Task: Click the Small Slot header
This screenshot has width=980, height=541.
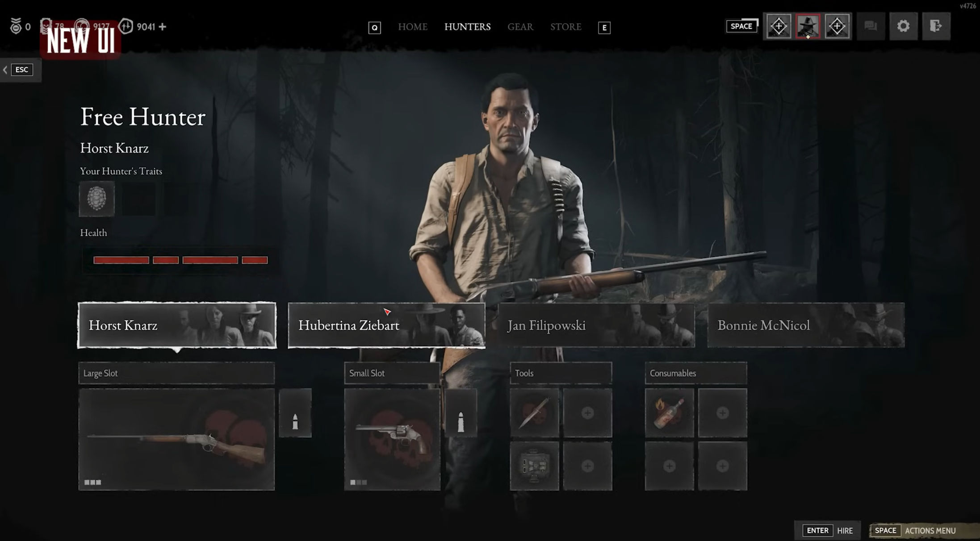Action: [x=392, y=373]
